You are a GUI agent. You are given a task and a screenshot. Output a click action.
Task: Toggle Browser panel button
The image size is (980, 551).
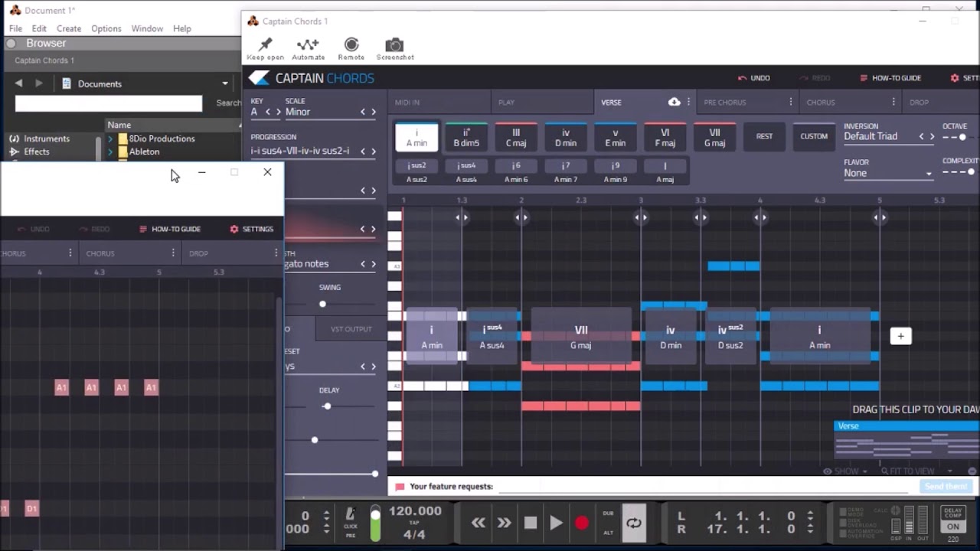11,44
